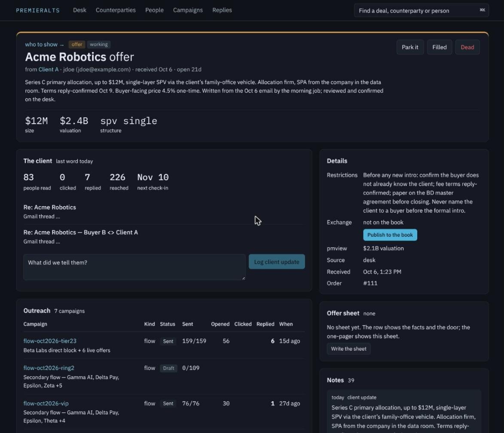Click the orange "offer" tag

tap(77, 44)
